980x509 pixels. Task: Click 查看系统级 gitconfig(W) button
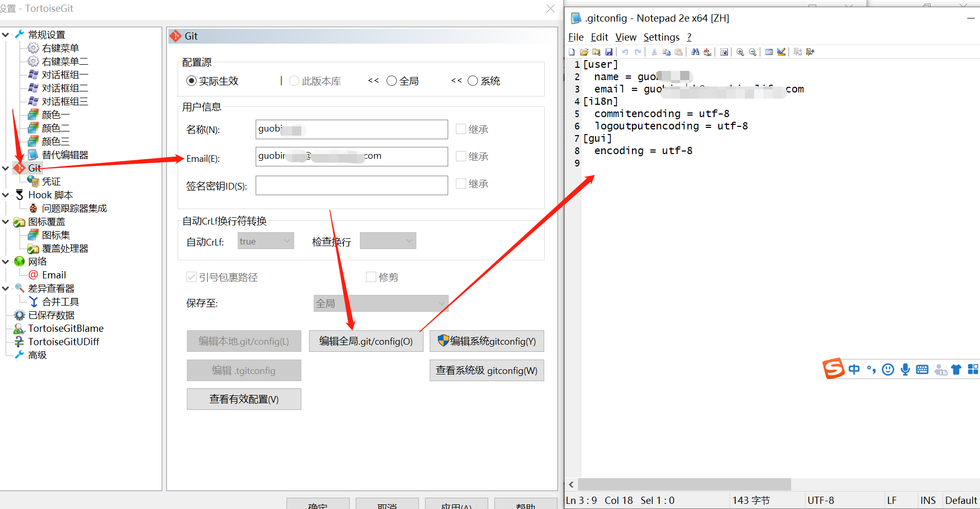point(487,370)
